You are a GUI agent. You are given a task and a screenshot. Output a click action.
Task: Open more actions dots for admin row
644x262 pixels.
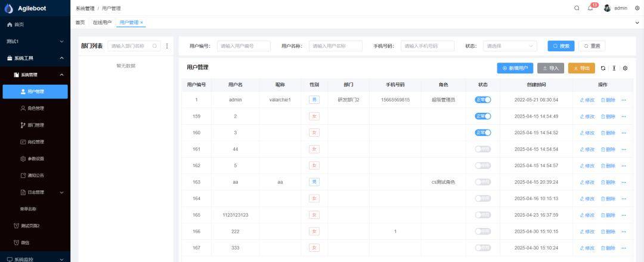click(x=624, y=100)
